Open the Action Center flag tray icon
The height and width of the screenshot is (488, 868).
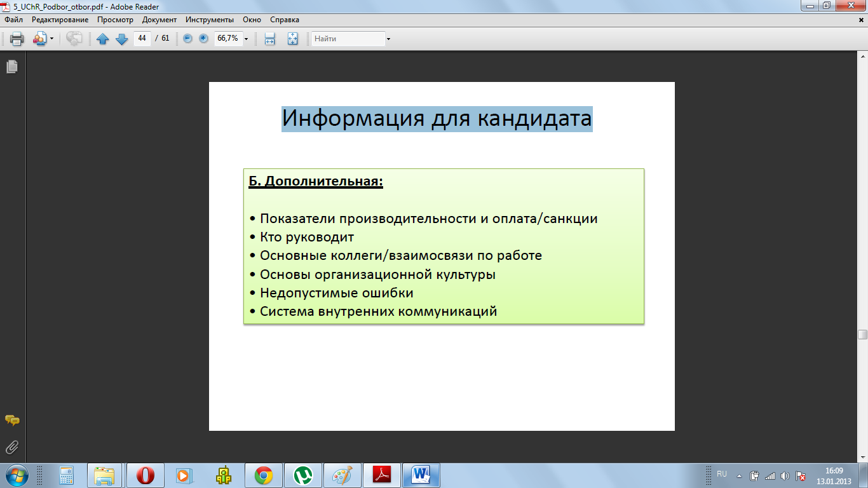point(801,475)
